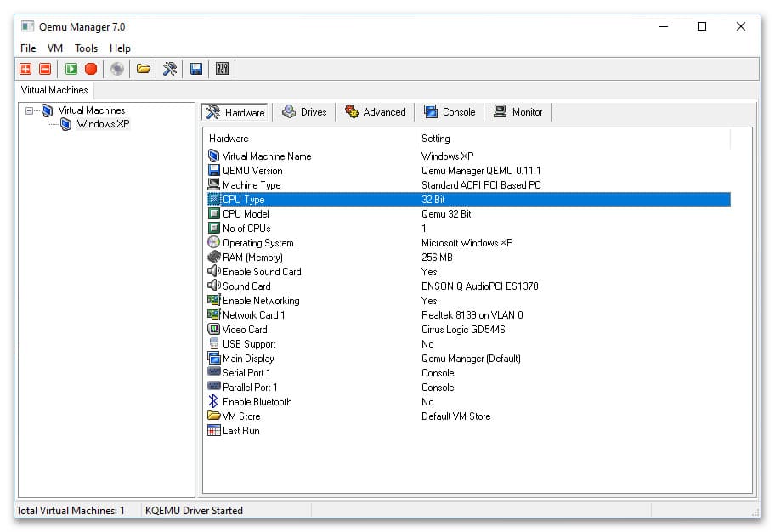This screenshot has height=532, width=775.
Task: Click the Virtual Machine Name row icon
Action: pos(213,156)
